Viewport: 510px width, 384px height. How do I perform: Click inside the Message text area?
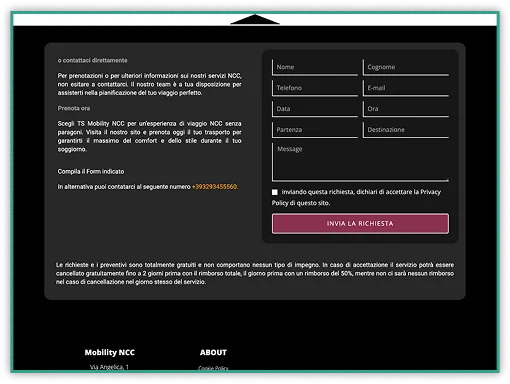click(x=360, y=162)
